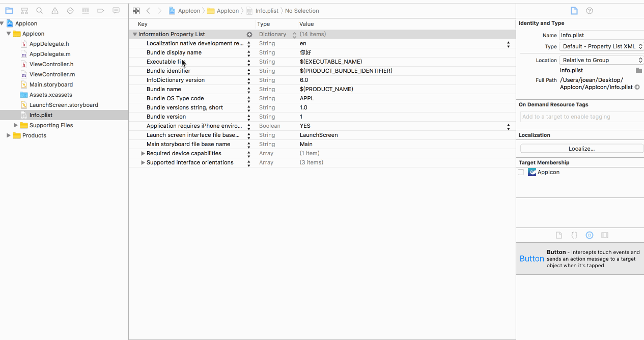Show the Quick Help inspector
This screenshot has height=340, width=644.
pyautogui.click(x=590, y=11)
